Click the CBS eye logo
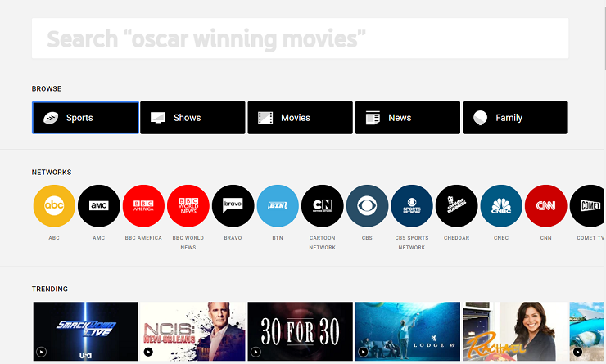This screenshot has height=364, width=606. (367, 206)
